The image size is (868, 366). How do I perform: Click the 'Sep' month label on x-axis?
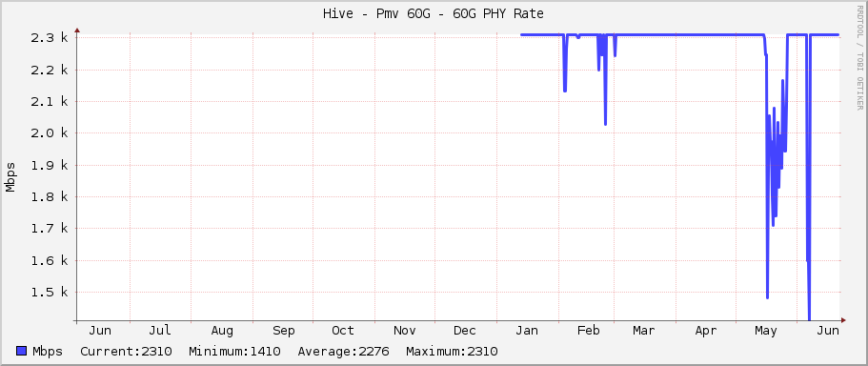(283, 331)
